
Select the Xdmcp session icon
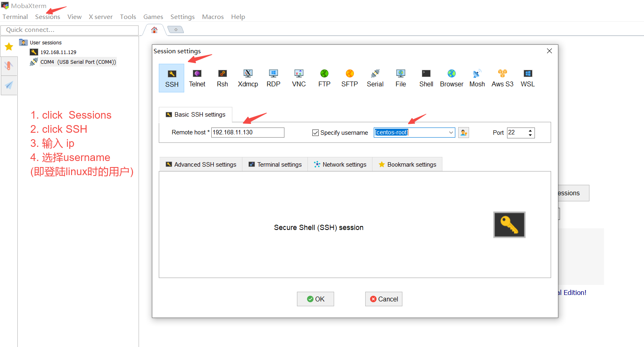point(248,78)
